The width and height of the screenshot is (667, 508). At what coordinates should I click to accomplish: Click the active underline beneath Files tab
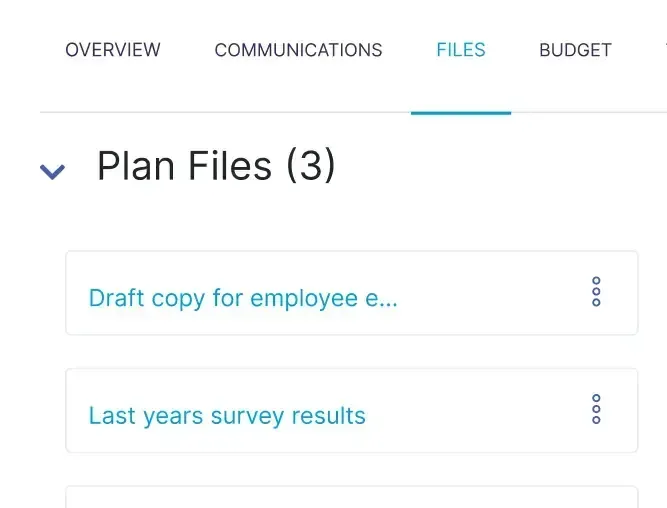461,112
